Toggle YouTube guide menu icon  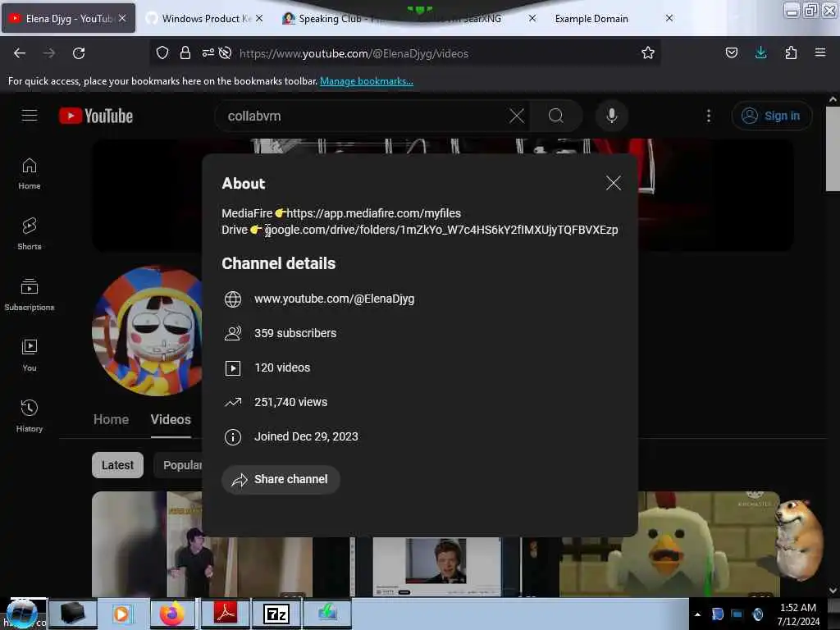(x=30, y=116)
